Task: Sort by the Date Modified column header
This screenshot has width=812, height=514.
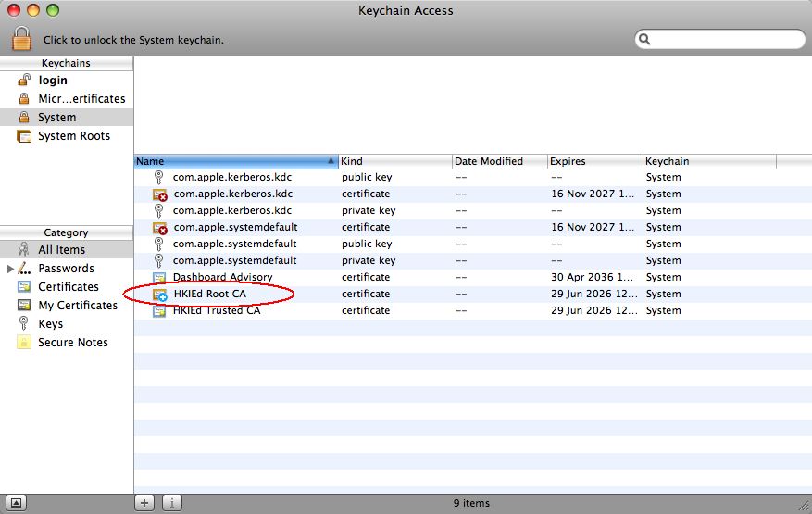Action: coord(500,161)
